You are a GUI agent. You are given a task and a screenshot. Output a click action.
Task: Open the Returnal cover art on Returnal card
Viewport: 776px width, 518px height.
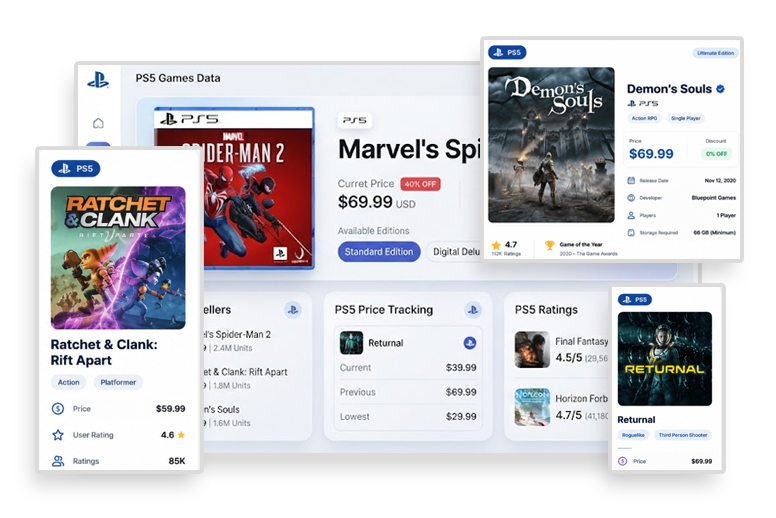pos(665,359)
